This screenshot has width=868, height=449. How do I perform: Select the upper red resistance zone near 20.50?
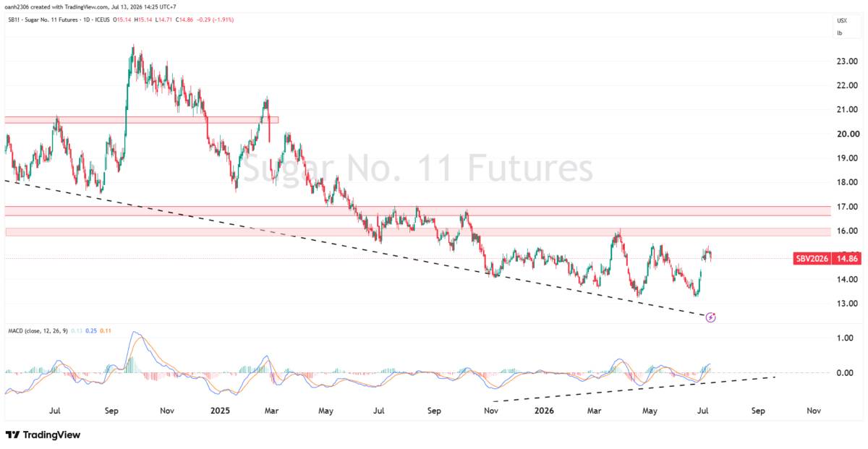(x=141, y=120)
